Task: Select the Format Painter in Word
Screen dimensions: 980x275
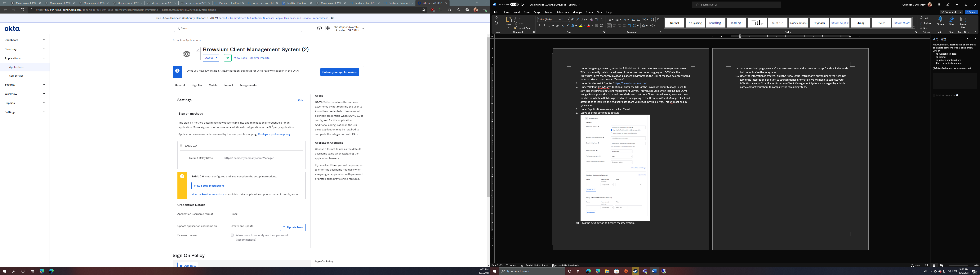Action: [523, 28]
